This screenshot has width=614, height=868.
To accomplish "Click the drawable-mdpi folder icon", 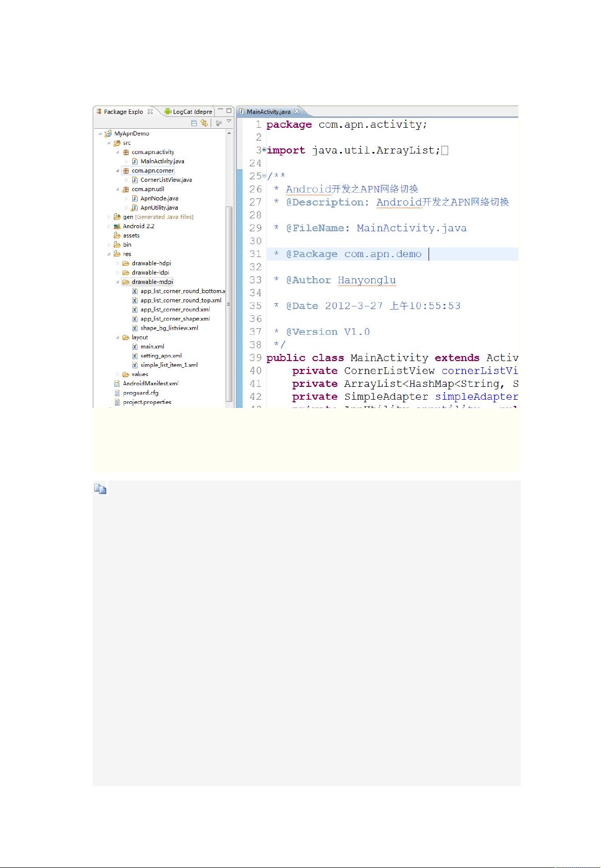I will [x=126, y=282].
